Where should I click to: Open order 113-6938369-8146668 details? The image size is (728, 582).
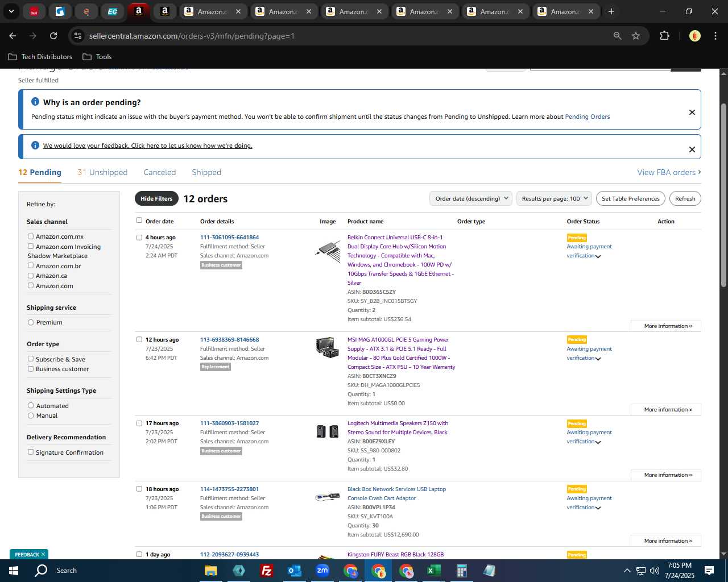click(229, 339)
